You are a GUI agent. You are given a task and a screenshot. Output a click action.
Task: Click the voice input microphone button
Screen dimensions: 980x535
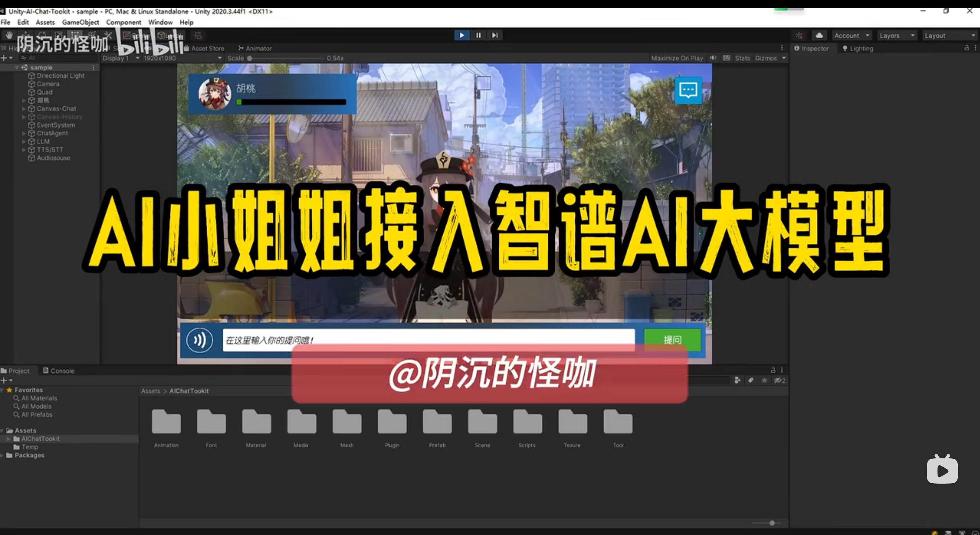200,340
